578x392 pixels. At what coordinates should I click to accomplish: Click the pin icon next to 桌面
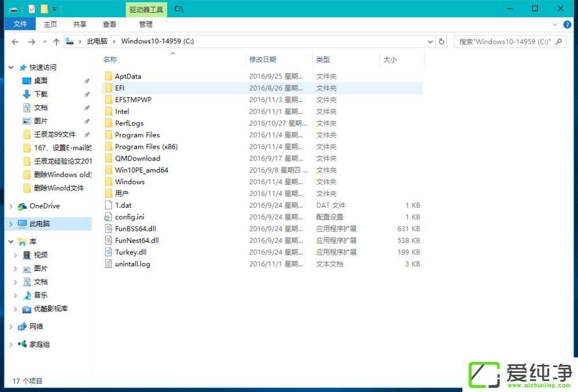[87, 81]
